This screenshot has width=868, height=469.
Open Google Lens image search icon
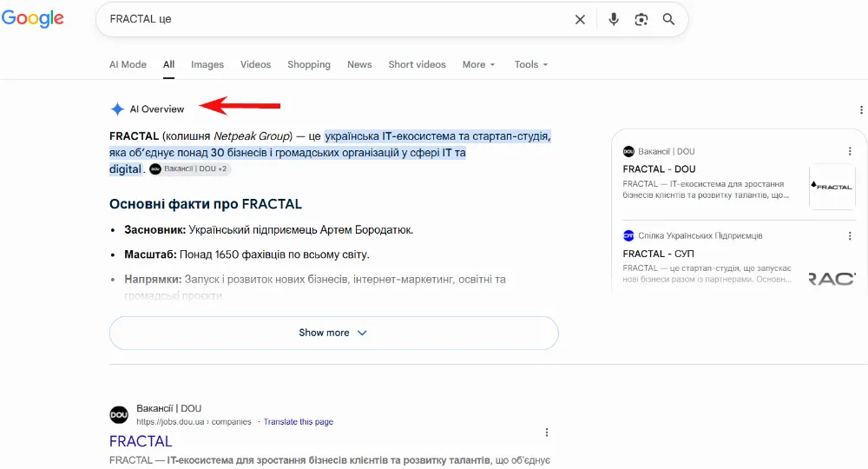pyautogui.click(x=641, y=19)
